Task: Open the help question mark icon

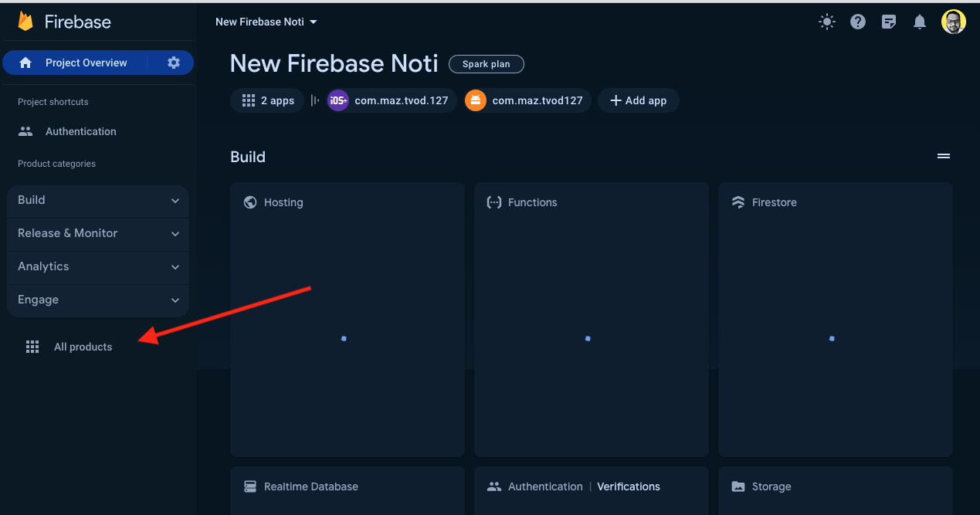Action: click(858, 22)
